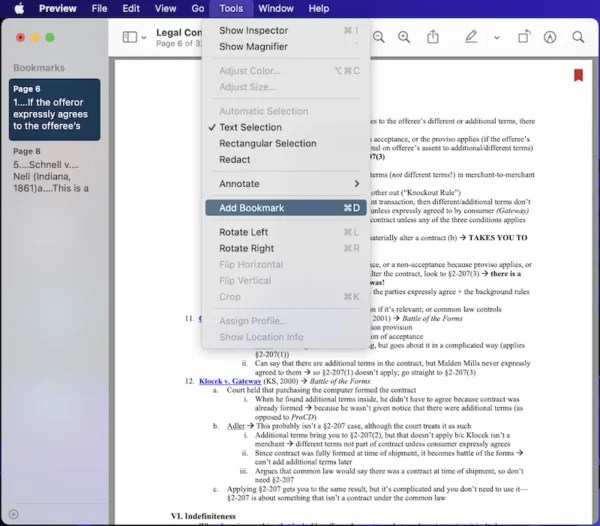This screenshot has width=600, height=526.
Task: Click the add button at sidebar bottom
Action: 13,514
